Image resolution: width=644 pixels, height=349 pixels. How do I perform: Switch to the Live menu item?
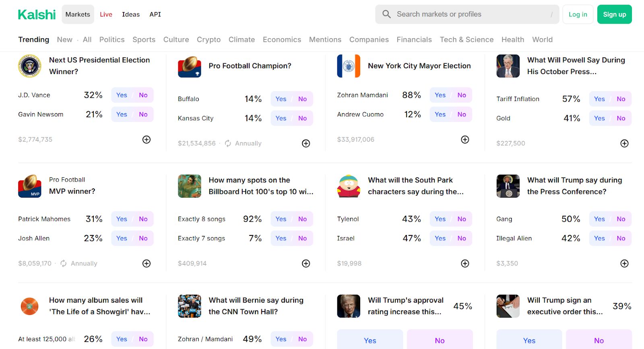106,14
